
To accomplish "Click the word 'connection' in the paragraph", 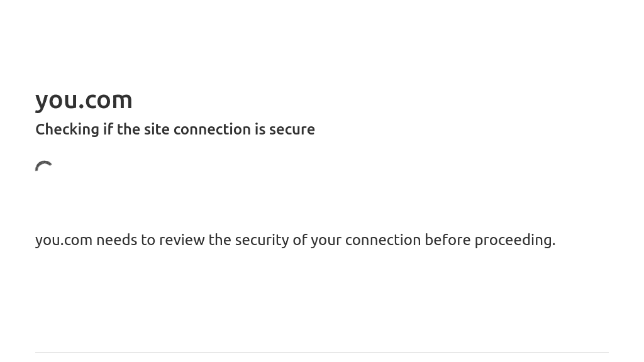I will 383,240.
